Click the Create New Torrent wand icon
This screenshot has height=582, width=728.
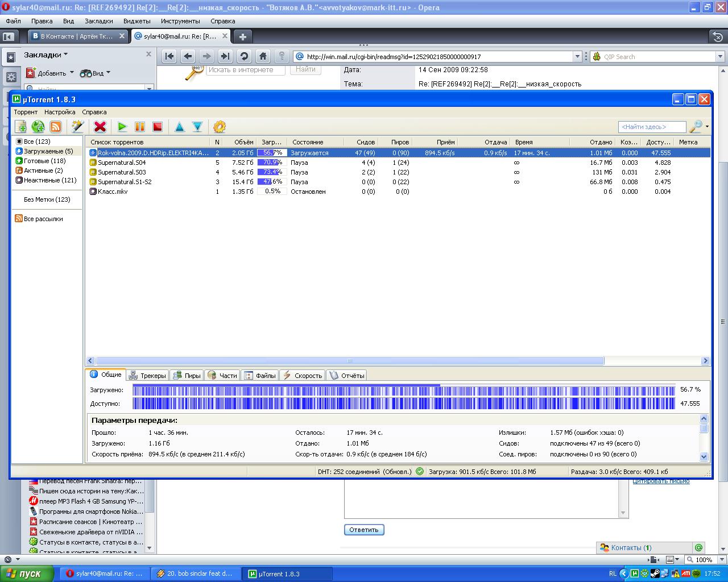(x=78, y=127)
